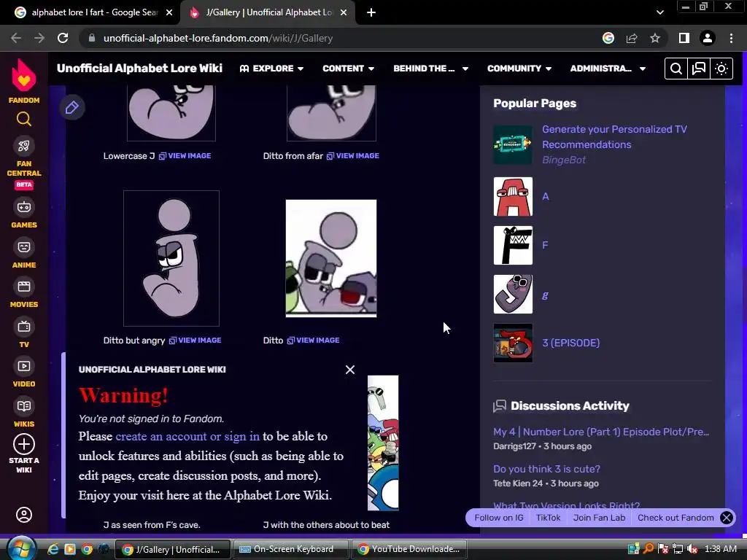Viewport: 747px width, 560px height.
Task: Open a new Chrome tab
Action: point(371,12)
